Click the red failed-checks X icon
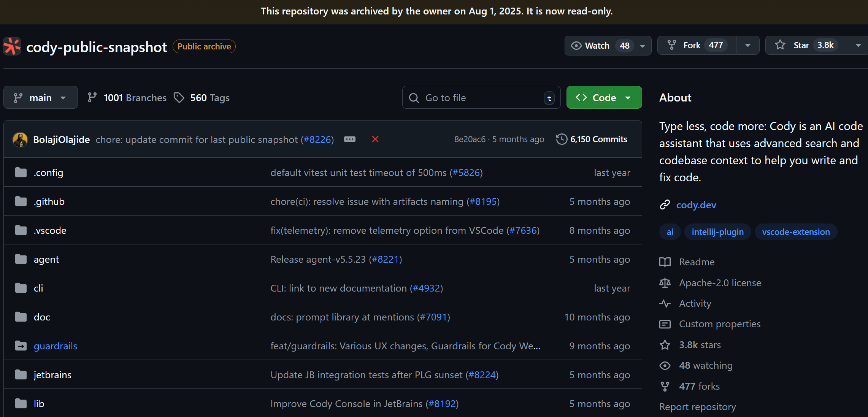The image size is (868, 417). (x=375, y=140)
